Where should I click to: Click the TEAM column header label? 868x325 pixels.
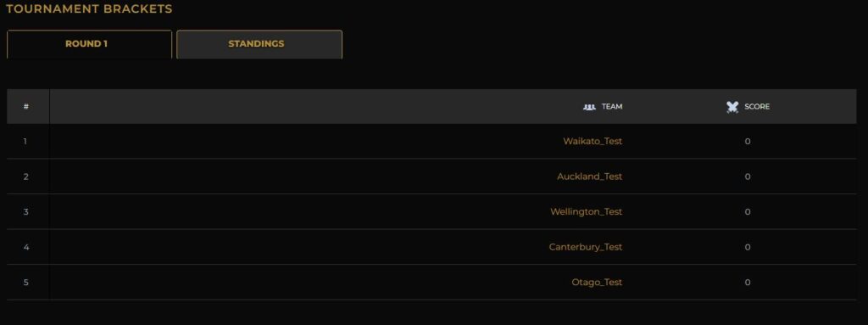(x=612, y=106)
